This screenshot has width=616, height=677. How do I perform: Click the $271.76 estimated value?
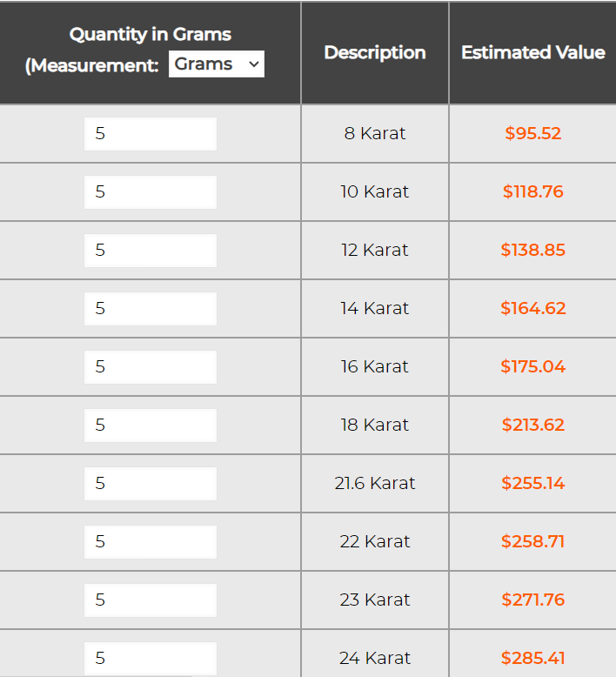pyautogui.click(x=533, y=600)
